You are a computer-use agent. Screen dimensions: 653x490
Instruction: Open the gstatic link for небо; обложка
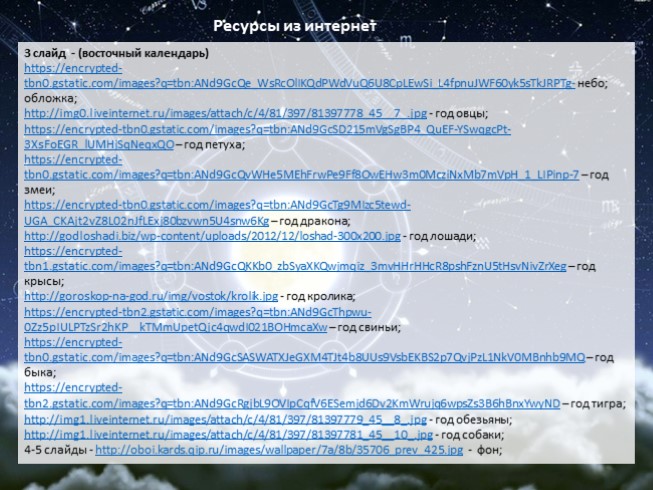coord(300,84)
